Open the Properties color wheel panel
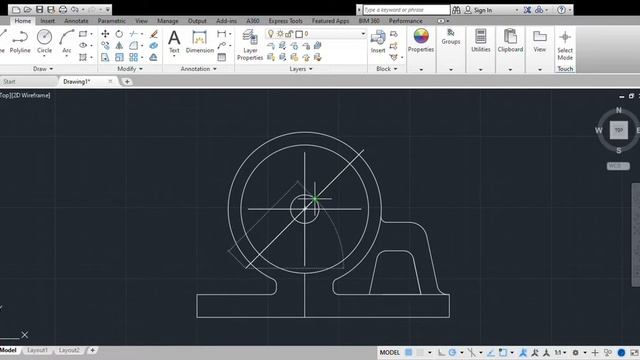This screenshot has height=360, width=640. point(421,40)
